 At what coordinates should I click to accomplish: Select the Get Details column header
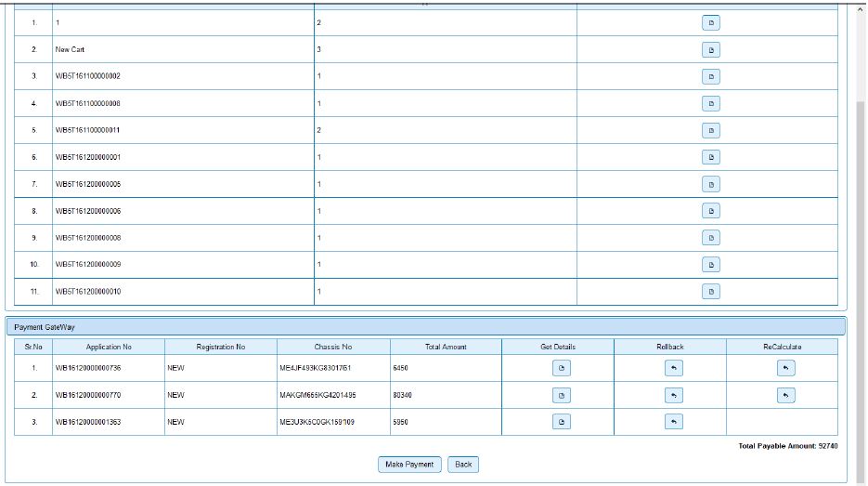pyautogui.click(x=558, y=347)
